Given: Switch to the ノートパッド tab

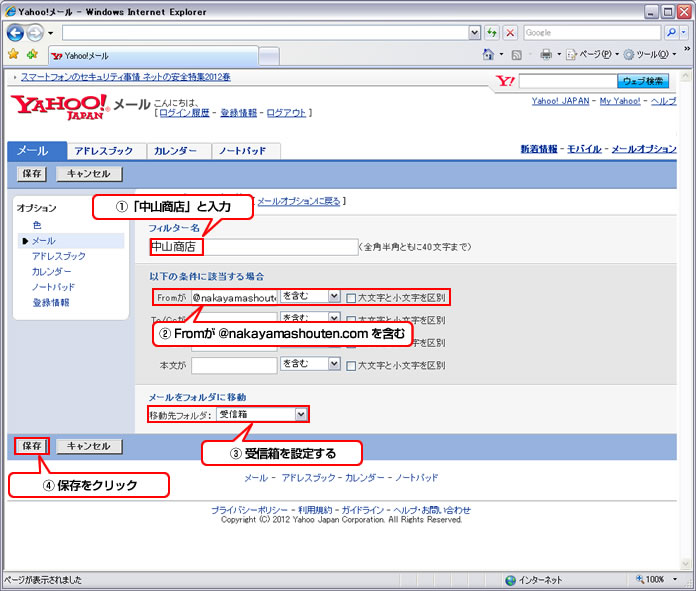Looking at the screenshot, I should tap(246, 151).
